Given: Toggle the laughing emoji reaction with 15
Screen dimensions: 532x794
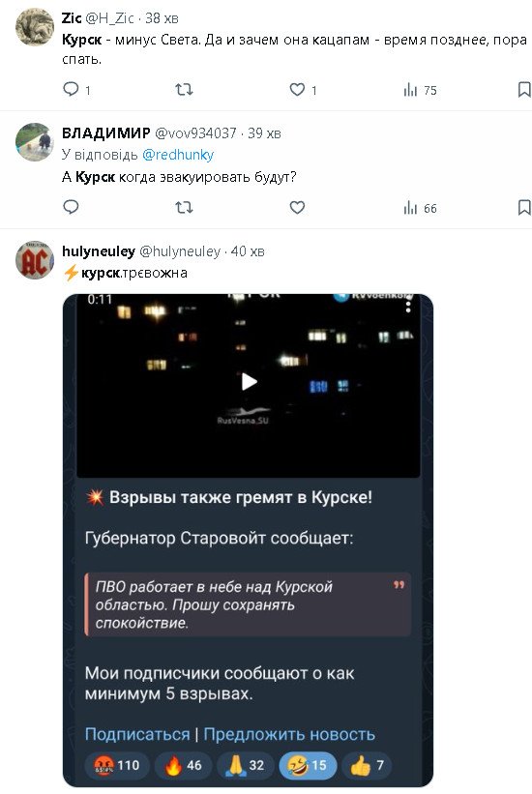Looking at the screenshot, I should (x=308, y=765).
